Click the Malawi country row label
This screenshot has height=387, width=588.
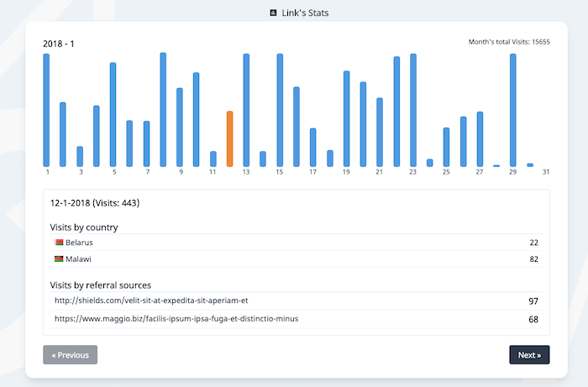tap(78, 259)
